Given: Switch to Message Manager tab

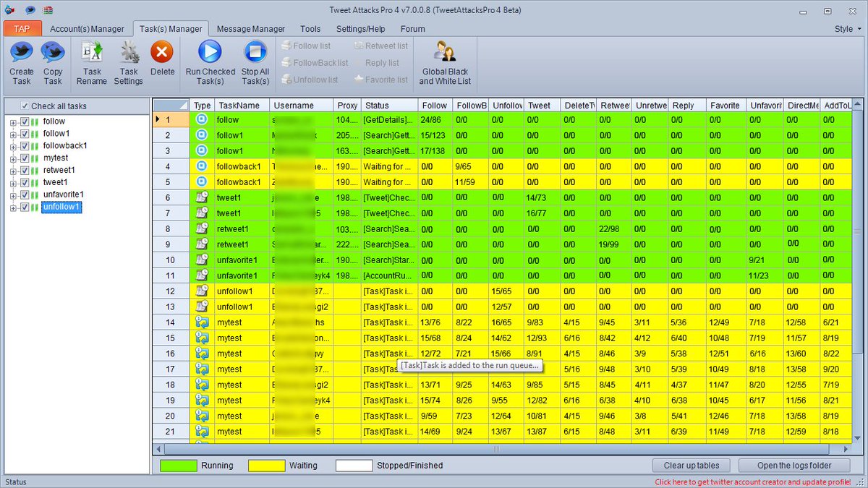Looking at the screenshot, I should click(250, 29).
